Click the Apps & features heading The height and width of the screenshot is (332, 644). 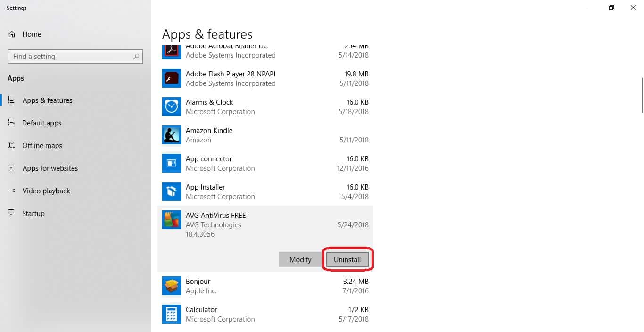coord(207,34)
